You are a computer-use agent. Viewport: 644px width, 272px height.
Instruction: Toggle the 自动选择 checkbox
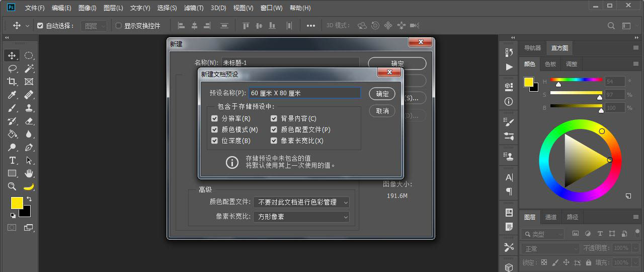(40, 26)
